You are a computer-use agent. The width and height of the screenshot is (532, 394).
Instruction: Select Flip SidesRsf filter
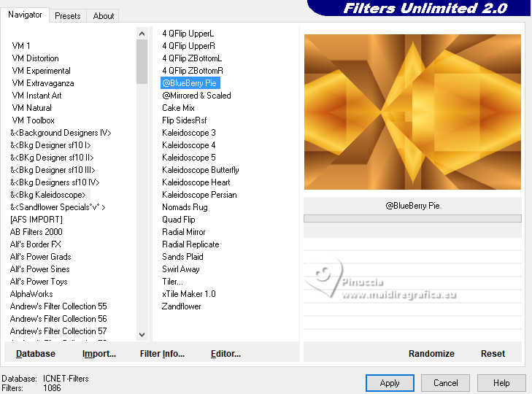click(184, 120)
